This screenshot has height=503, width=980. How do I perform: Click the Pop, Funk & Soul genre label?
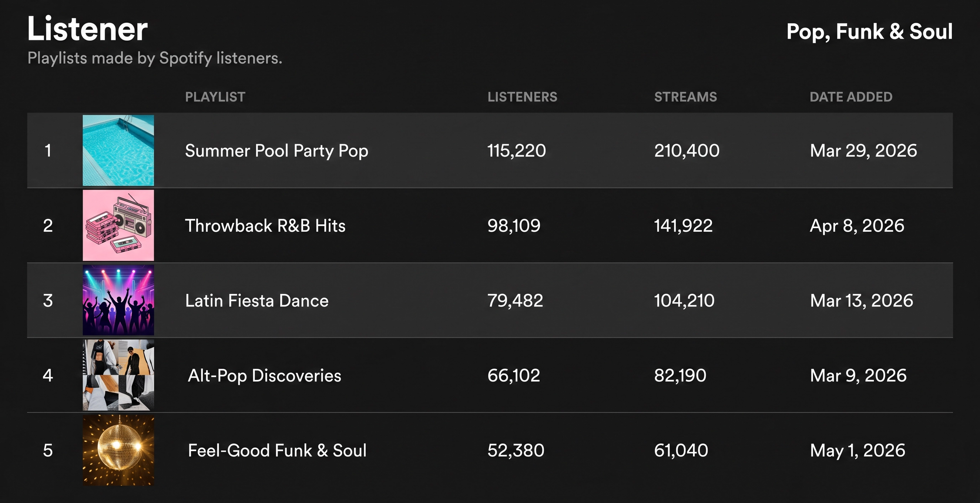(x=869, y=32)
